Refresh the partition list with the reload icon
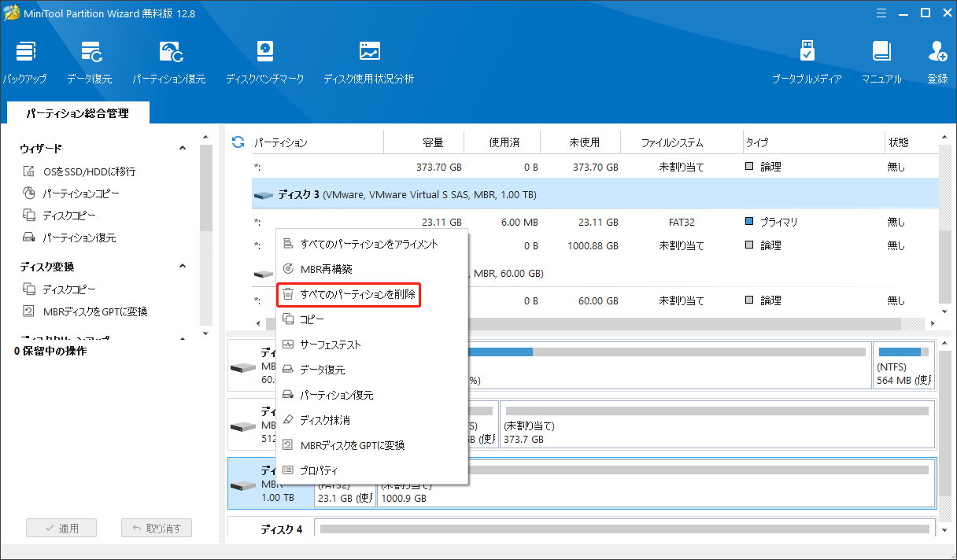957x560 pixels. (236, 142)
